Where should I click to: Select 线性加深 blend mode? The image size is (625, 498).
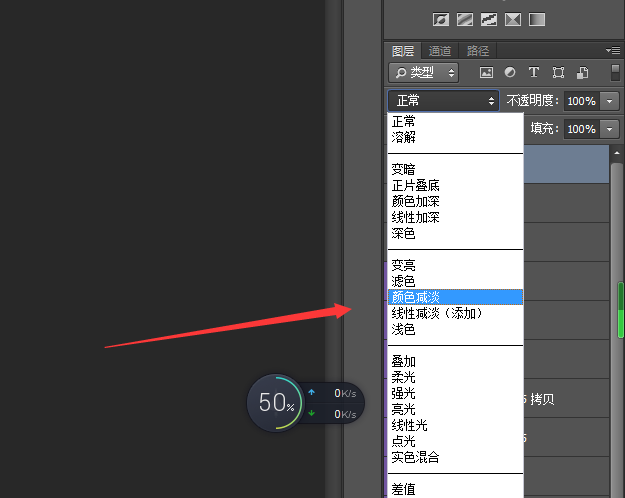click(455, 217)
